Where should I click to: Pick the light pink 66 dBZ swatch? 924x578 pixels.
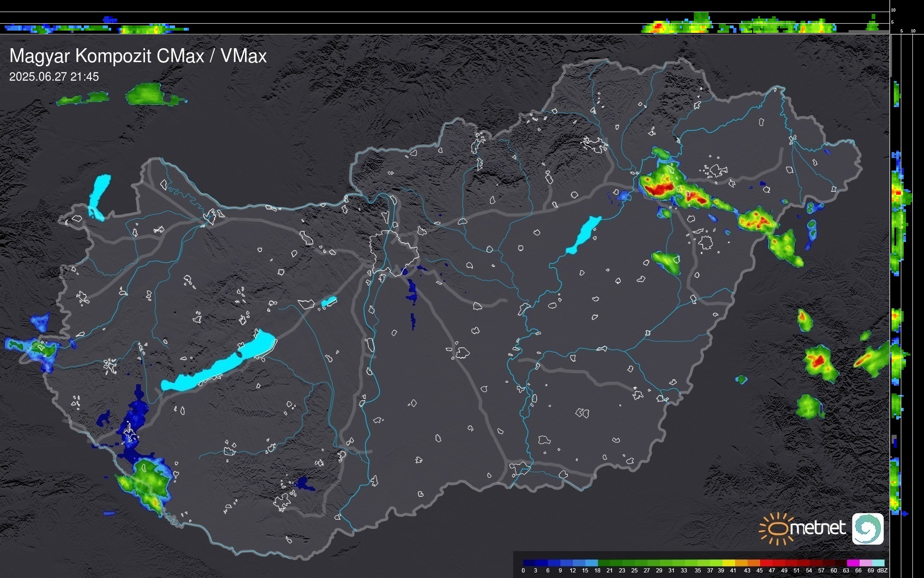pyautogui.click(x=865, y=563)
